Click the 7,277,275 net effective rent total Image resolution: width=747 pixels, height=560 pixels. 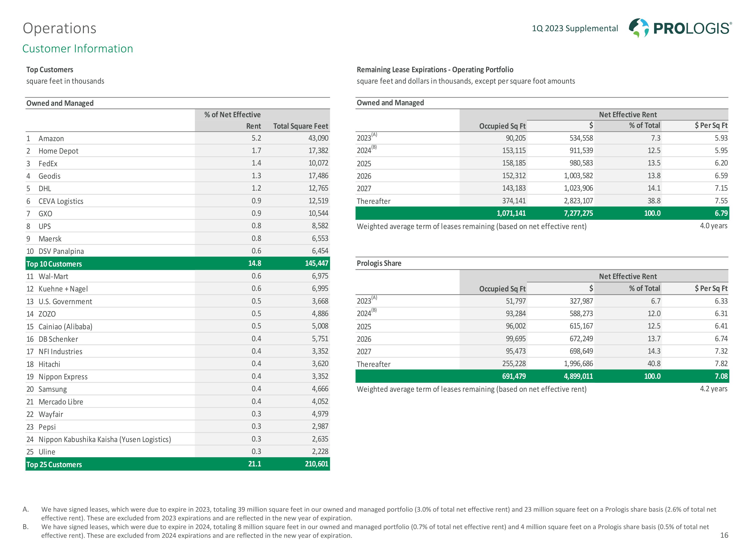578,213
